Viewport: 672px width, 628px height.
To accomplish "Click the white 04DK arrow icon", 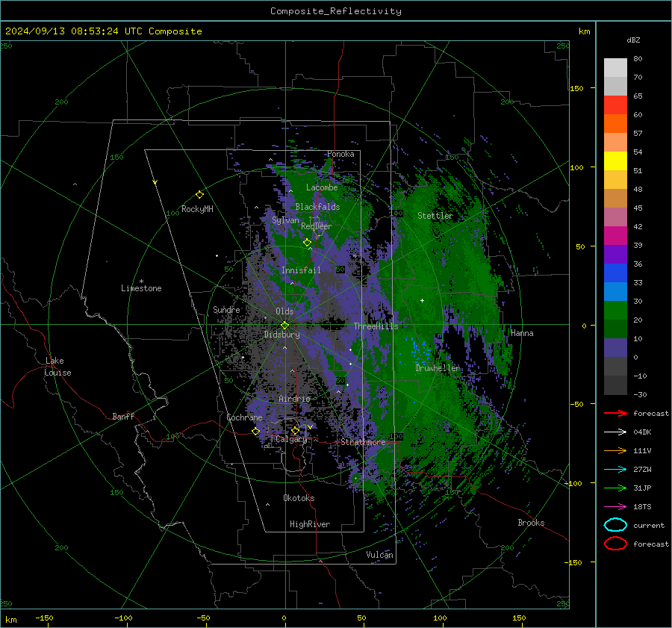I will pos(615,432).
